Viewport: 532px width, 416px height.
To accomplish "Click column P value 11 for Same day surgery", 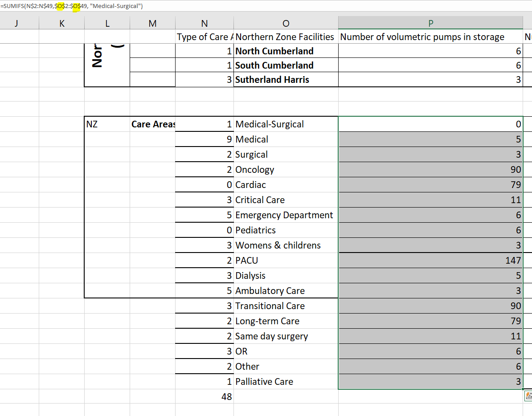I will (x=430, y=336).
